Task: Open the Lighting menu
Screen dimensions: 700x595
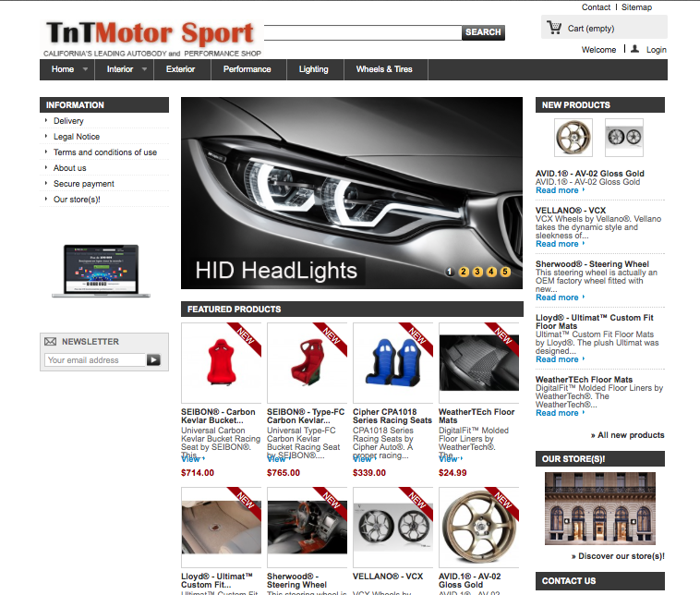Action: (x=313, y=69)
